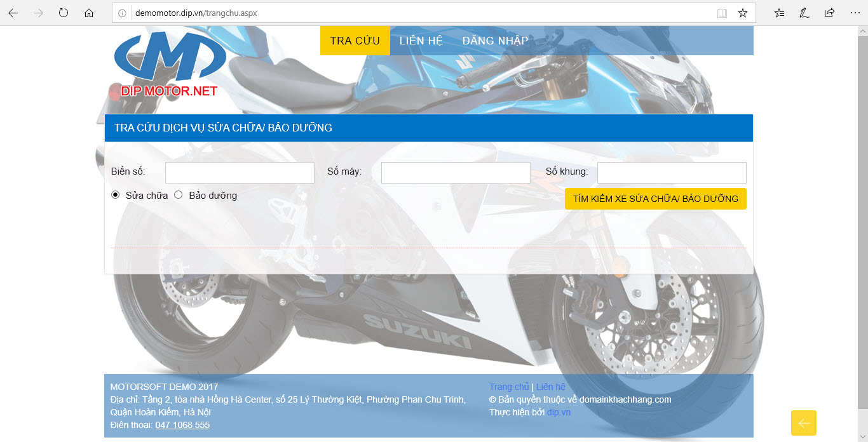Screen dimensions: 868x442
Task: Click the MOTORSOFT DEMO 2017 footer text
Action: [164, 387]
